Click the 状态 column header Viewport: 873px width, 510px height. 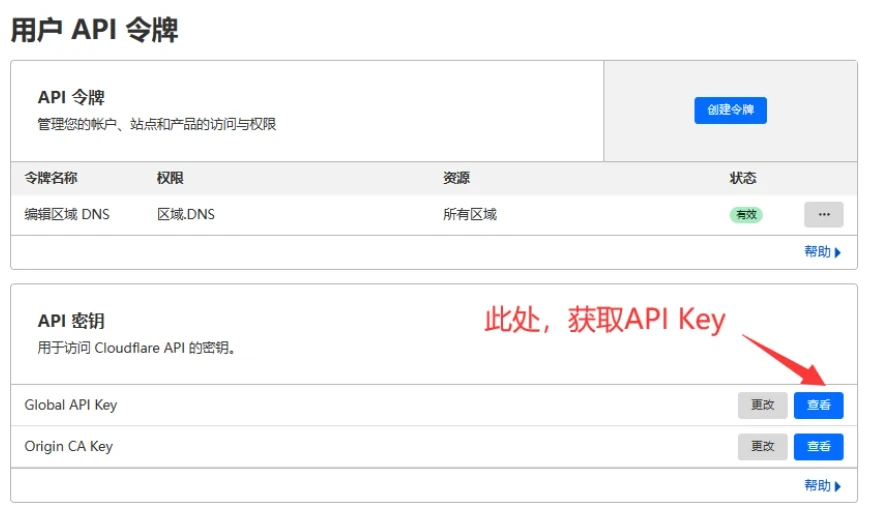(743, 178)
